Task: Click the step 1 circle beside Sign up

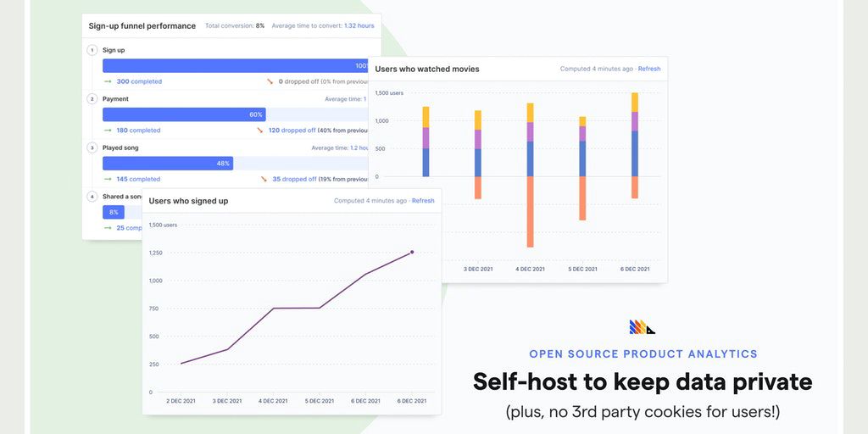Action: [x=92, y=50]
